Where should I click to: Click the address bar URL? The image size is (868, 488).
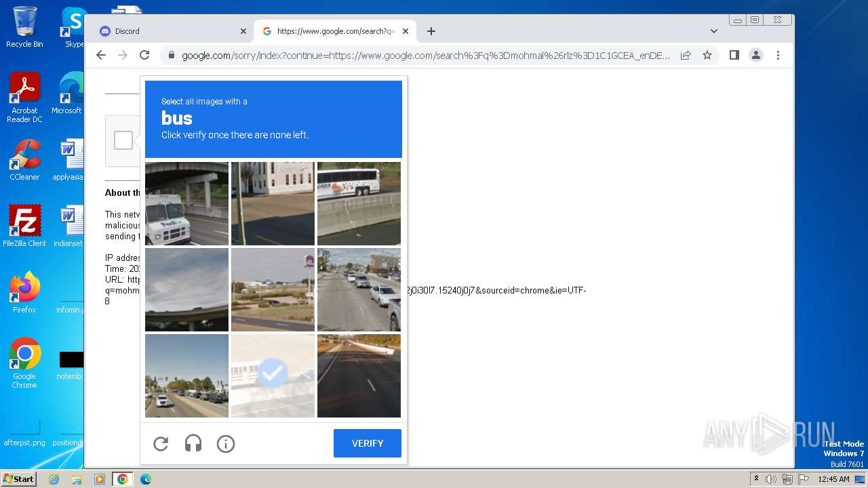pos(426,56)
